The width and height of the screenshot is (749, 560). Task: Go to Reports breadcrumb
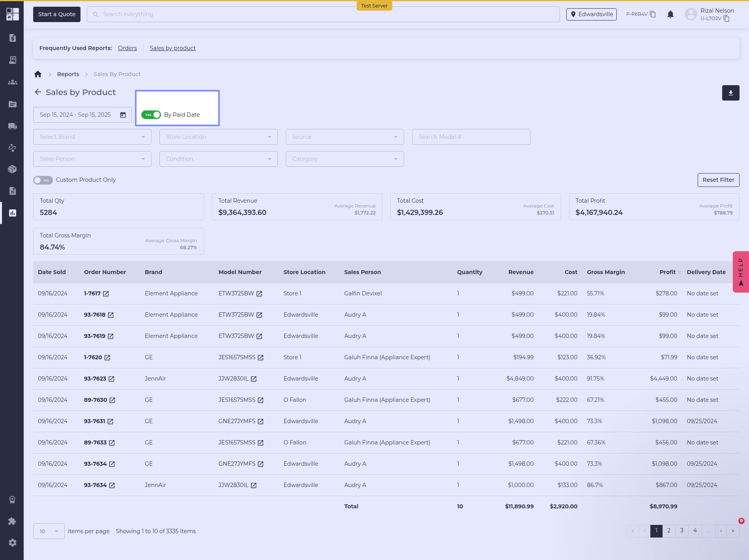(68, 74)
